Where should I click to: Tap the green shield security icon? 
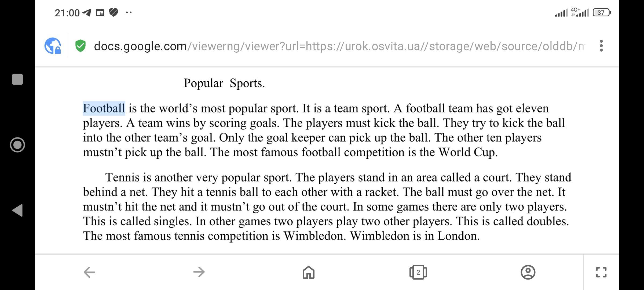click(x=80, y=46)
